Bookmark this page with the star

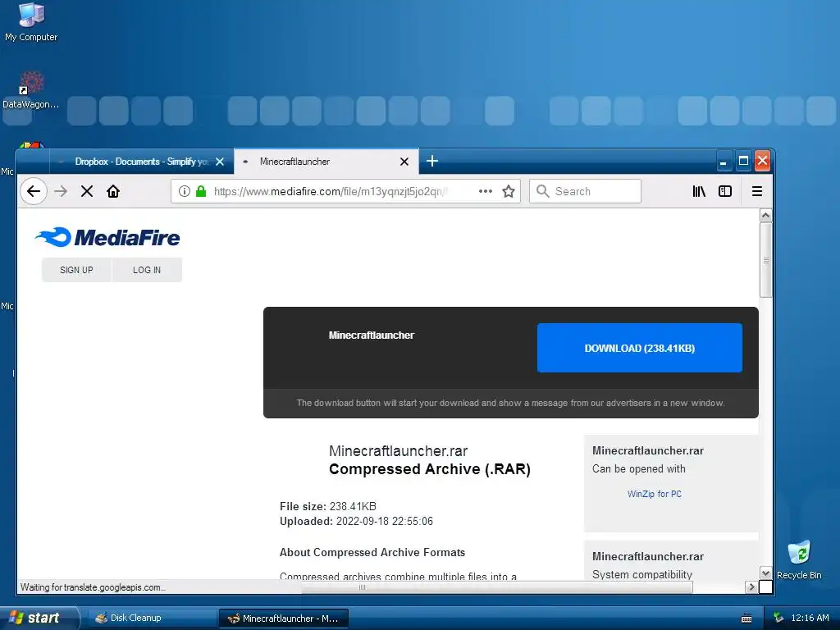pos(509,191)
